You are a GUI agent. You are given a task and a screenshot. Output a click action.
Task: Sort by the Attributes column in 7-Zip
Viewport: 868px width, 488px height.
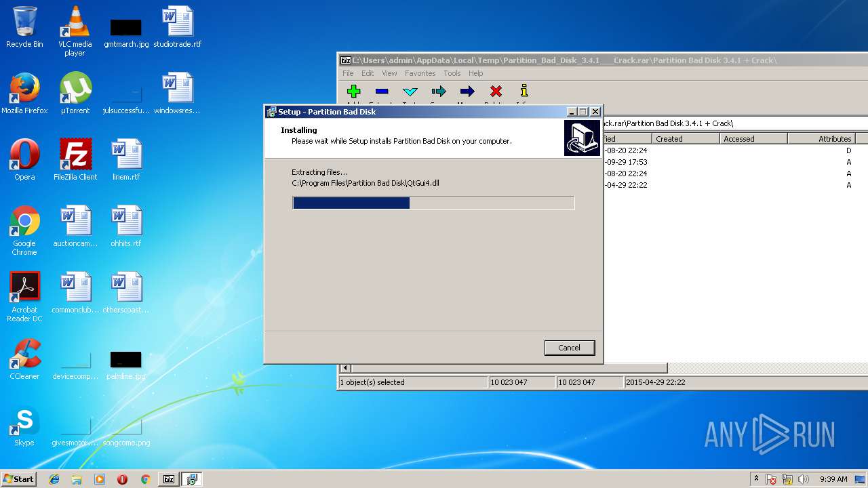821,139
